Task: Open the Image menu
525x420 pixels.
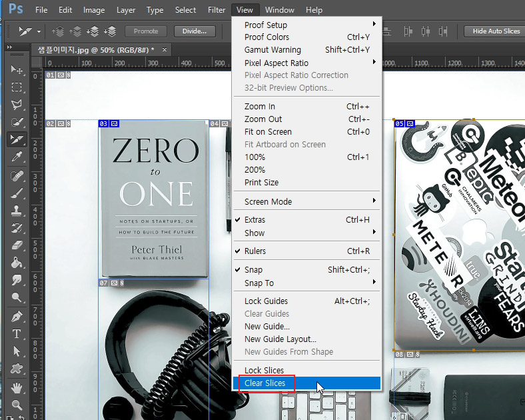Action: (94, 10)
